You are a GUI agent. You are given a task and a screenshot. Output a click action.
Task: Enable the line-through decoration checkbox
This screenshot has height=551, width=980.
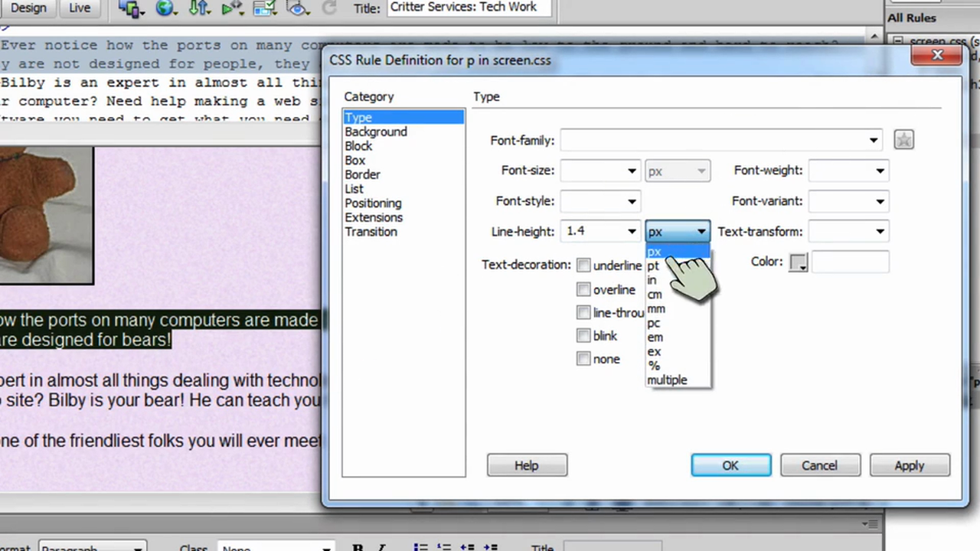[583, 312]
